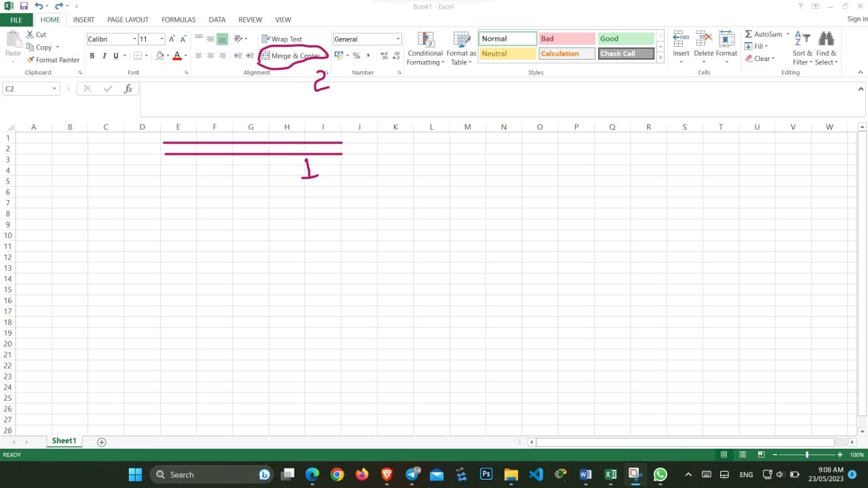868x488 pixels.
Task: Switch to Page Layout view in status bar
Action: click(x=743, y=455)
